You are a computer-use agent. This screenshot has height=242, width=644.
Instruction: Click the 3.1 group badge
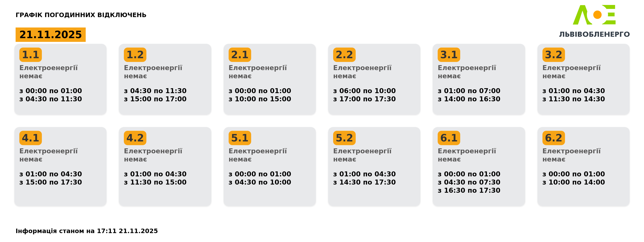pyautogui.click(x=449, y=55)
